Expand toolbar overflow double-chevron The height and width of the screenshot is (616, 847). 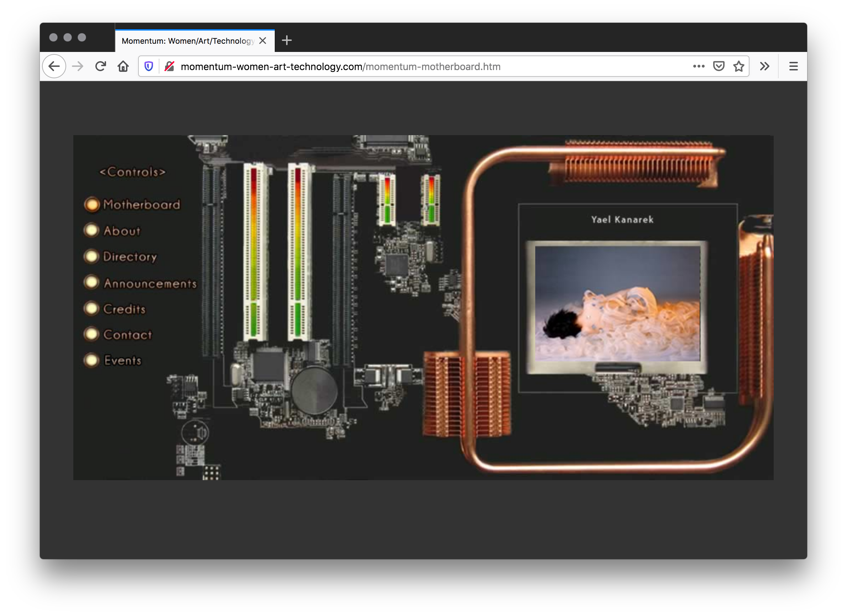point(764,67)
